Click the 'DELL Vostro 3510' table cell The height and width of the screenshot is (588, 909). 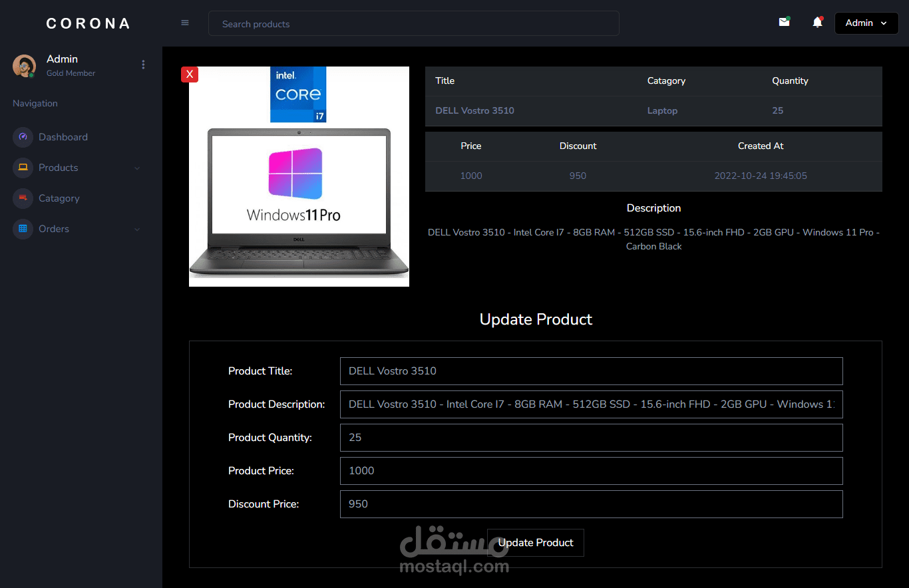(x=474, y=111)
